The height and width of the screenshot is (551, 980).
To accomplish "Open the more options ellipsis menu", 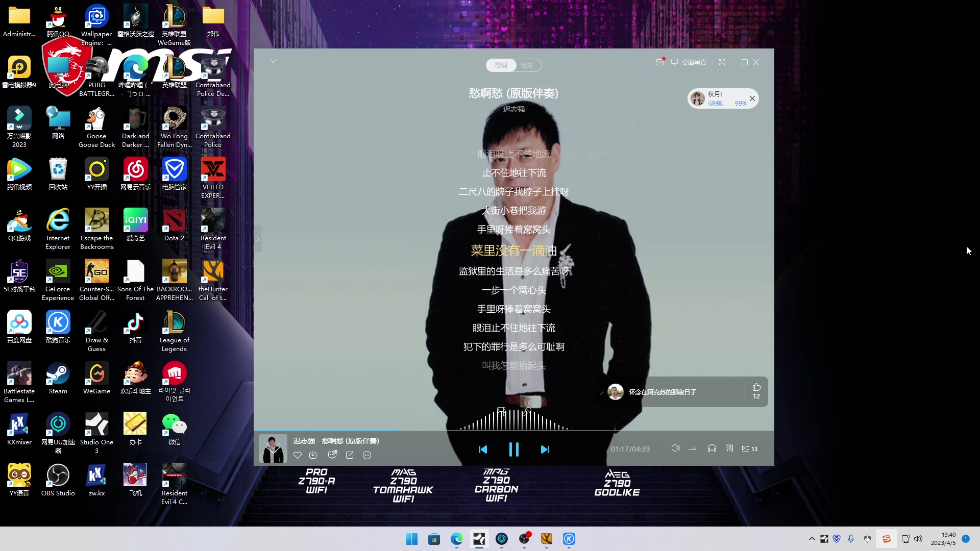I will tap(367, 455).
